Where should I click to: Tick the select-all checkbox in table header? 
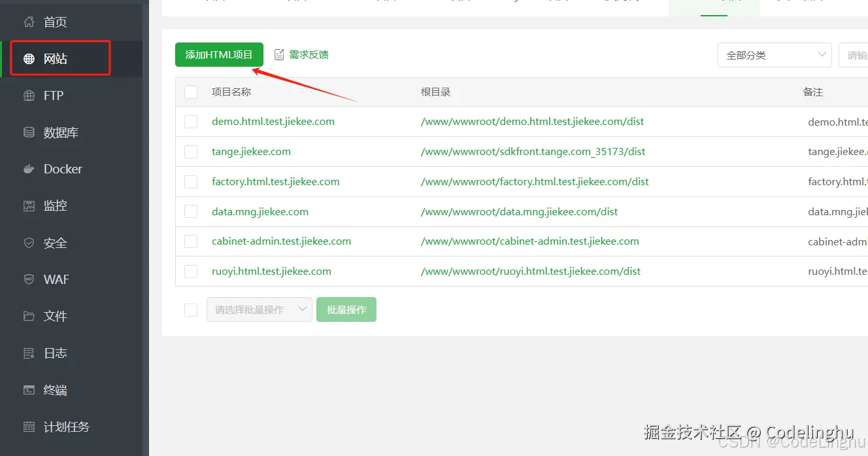tap(191, 92)
